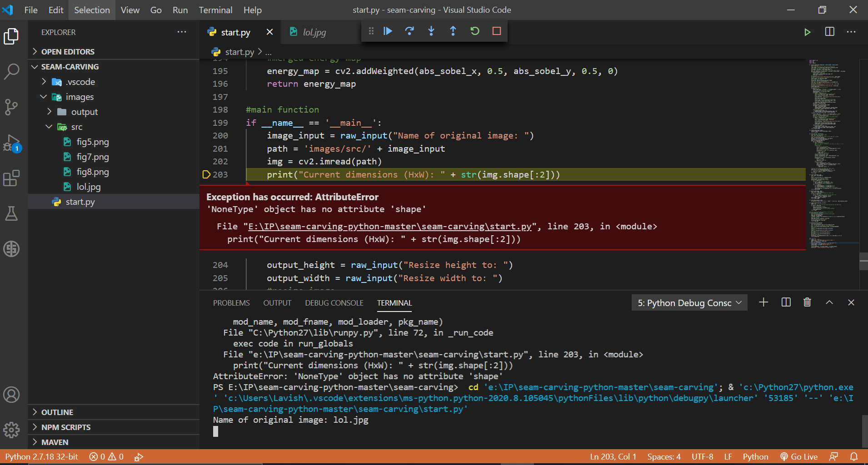Click Go Live in the status bar
868x465 pixels.
tap(799, 457)
